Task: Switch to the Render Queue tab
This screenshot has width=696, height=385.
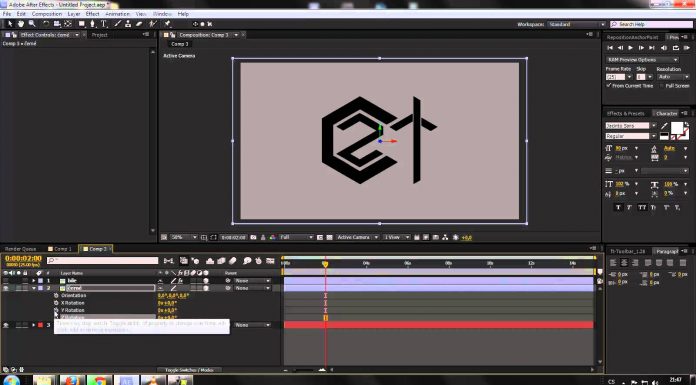Action: tap(20, 249)
